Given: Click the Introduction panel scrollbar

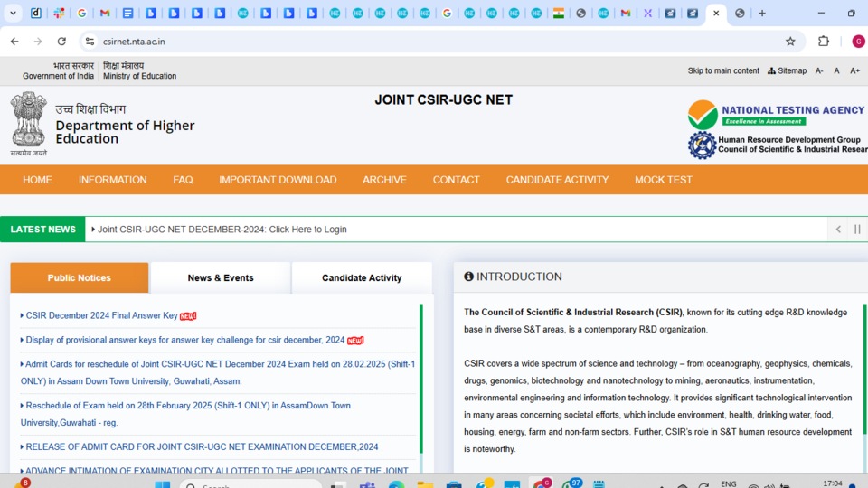Looking at the screenshot, I should pyautogui.click(x=864, y=369).
